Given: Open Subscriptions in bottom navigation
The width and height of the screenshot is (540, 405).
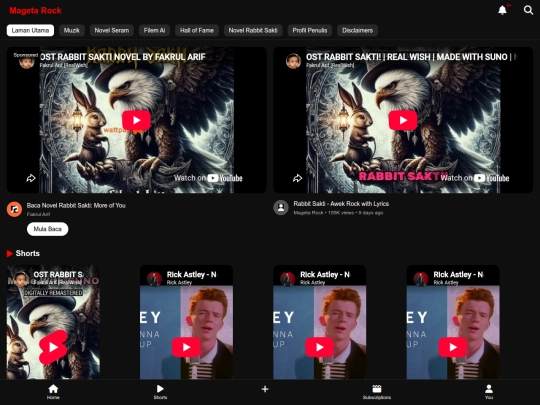Looking at the screenshot, I should [x=377, y=392].
